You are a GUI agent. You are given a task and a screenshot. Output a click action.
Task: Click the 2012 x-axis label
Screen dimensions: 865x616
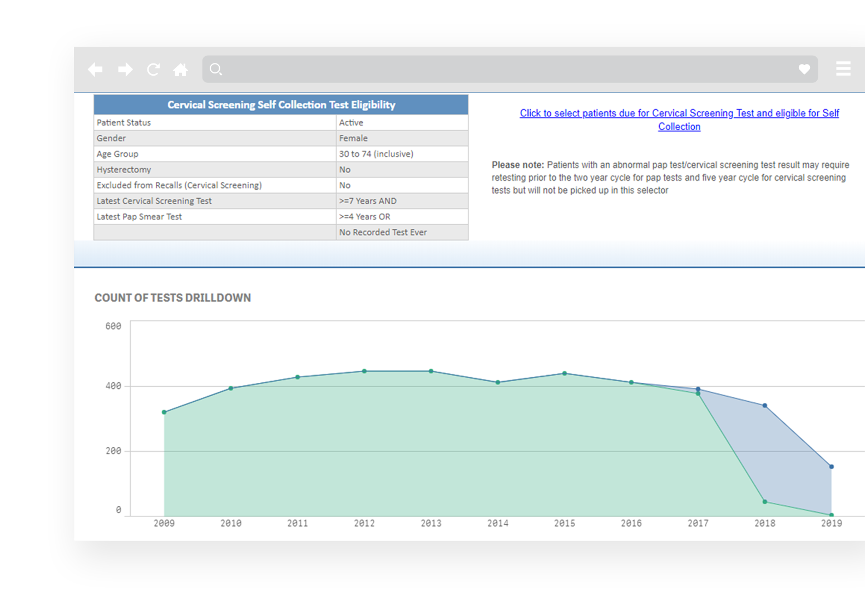pyautogui.click(x=364, y=523)
